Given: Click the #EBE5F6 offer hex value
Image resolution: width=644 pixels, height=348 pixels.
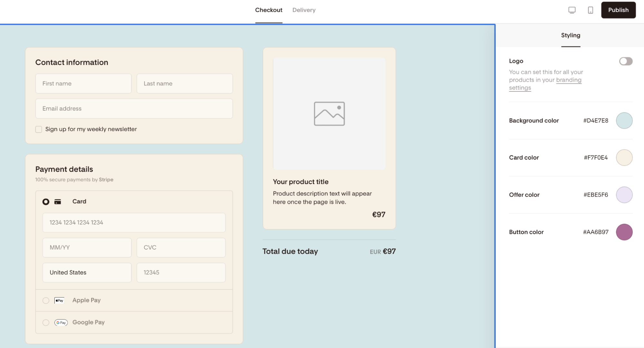Looking at the screenshot, I should [596, 195].
